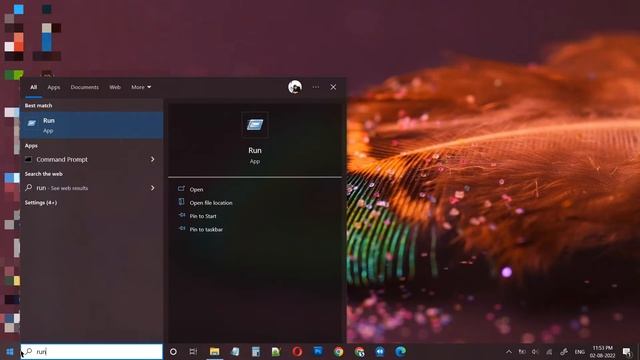Open the three-dot options menu in search

(316, 87)
